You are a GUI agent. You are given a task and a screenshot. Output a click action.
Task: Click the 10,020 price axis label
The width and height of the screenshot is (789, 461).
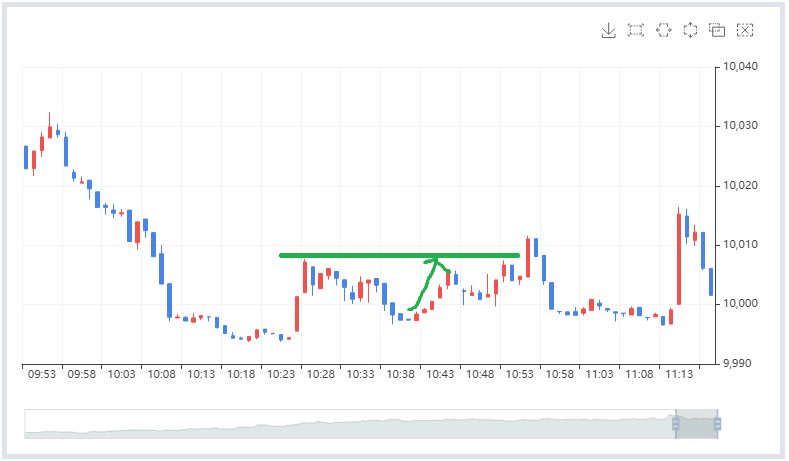[740, 185]
